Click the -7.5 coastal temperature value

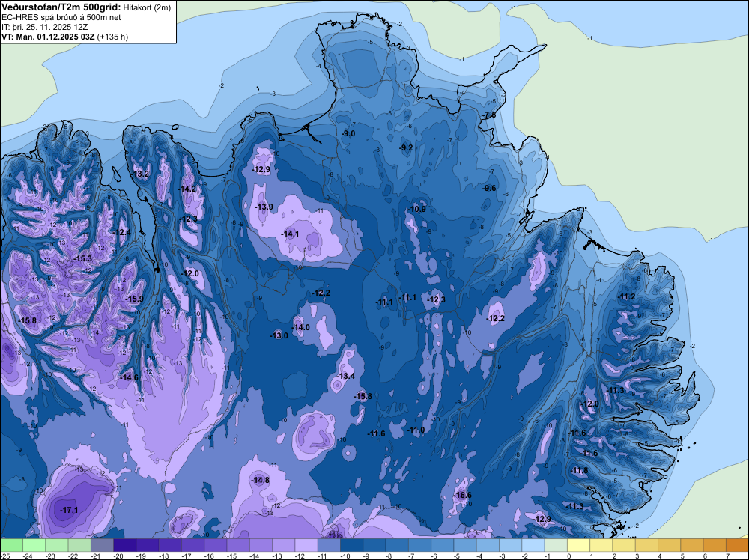tap(489, 115)
